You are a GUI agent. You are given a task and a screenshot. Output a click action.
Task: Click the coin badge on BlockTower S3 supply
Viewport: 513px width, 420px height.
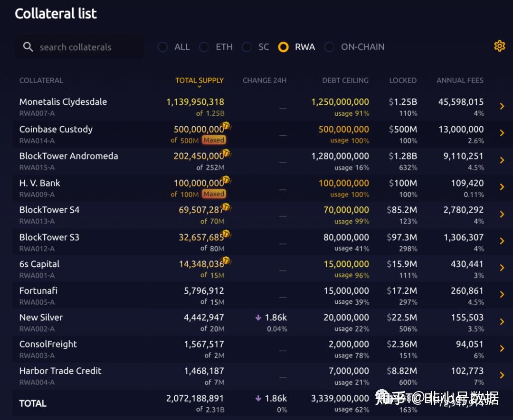(x=227, y=234)
